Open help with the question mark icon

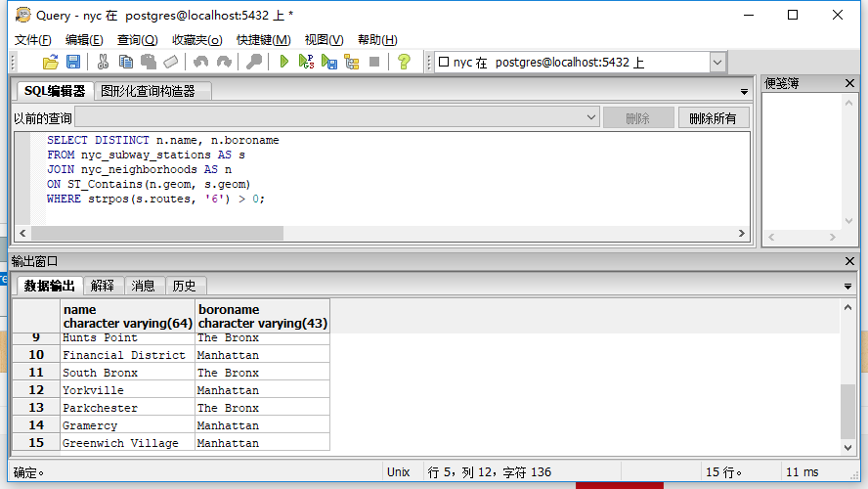404,62
